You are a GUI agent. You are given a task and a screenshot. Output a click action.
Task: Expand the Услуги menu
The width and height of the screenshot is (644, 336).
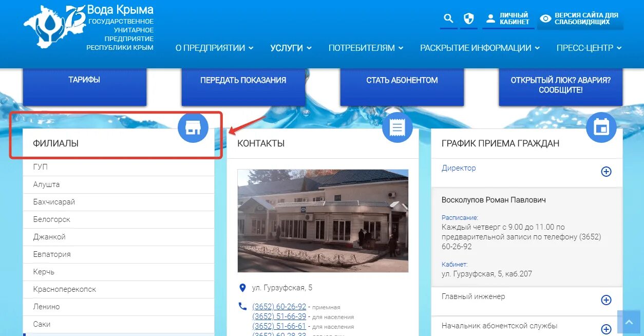[291, 48]
